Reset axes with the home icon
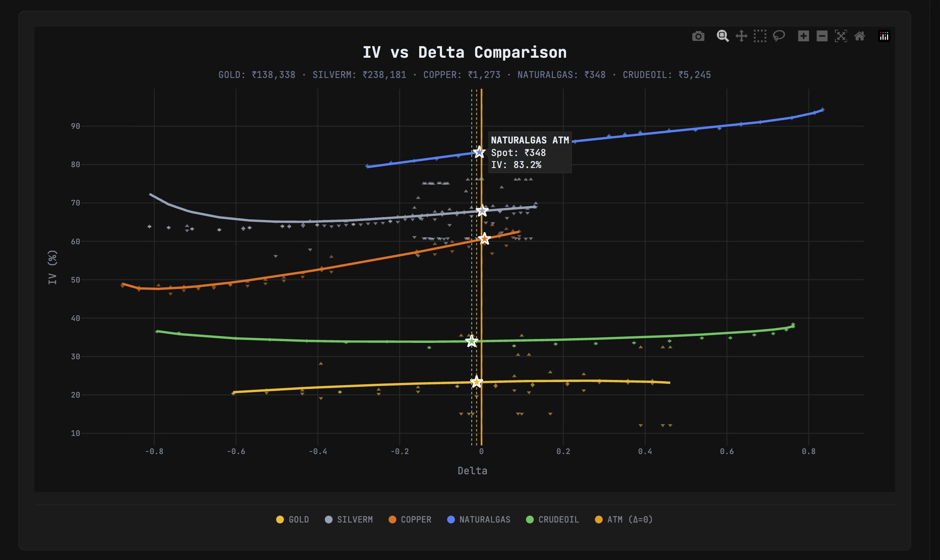940x560 pixels. click(x=859, y=36)
